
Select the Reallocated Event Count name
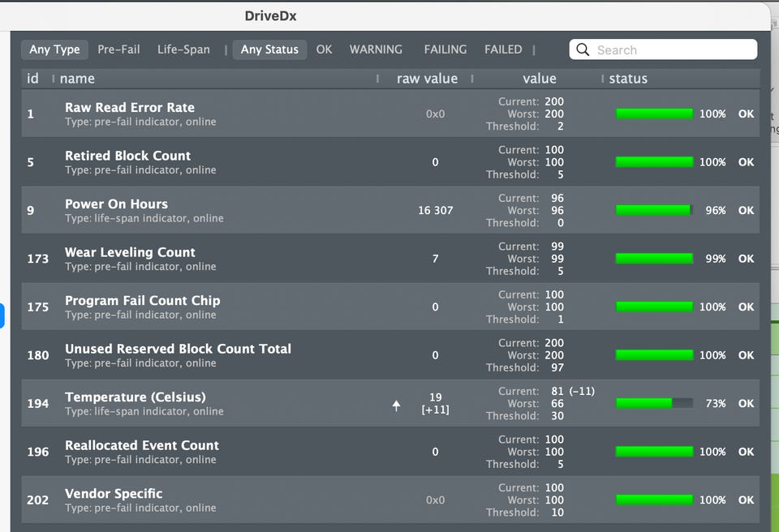coord(142,445)
